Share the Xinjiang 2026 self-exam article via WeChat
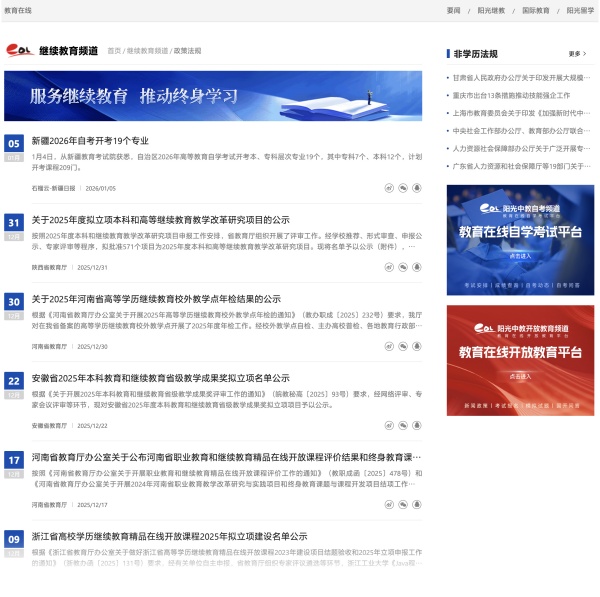Viewport: 600px width, 597px height. [403, 187]
